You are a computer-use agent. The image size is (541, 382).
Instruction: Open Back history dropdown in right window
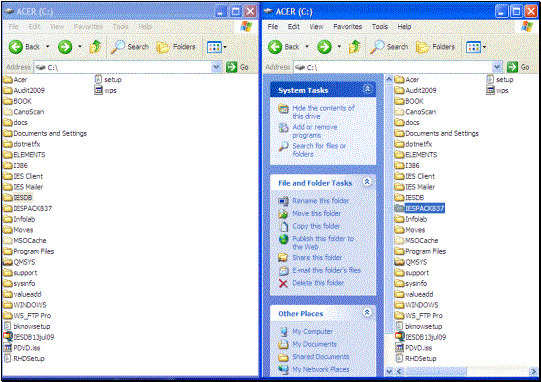[307, 47]
